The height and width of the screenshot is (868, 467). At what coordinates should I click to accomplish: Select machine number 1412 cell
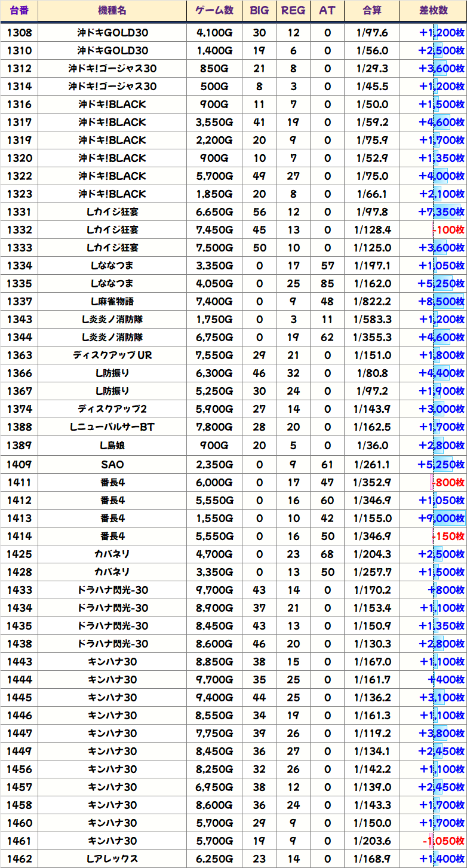coord(19,500)
